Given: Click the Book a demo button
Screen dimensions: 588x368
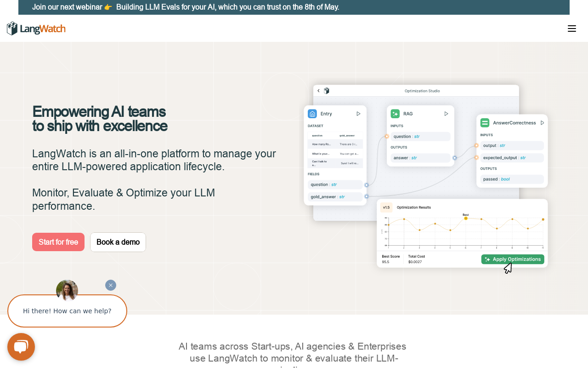Looking at the screenshot, I should tap(118, 242).
